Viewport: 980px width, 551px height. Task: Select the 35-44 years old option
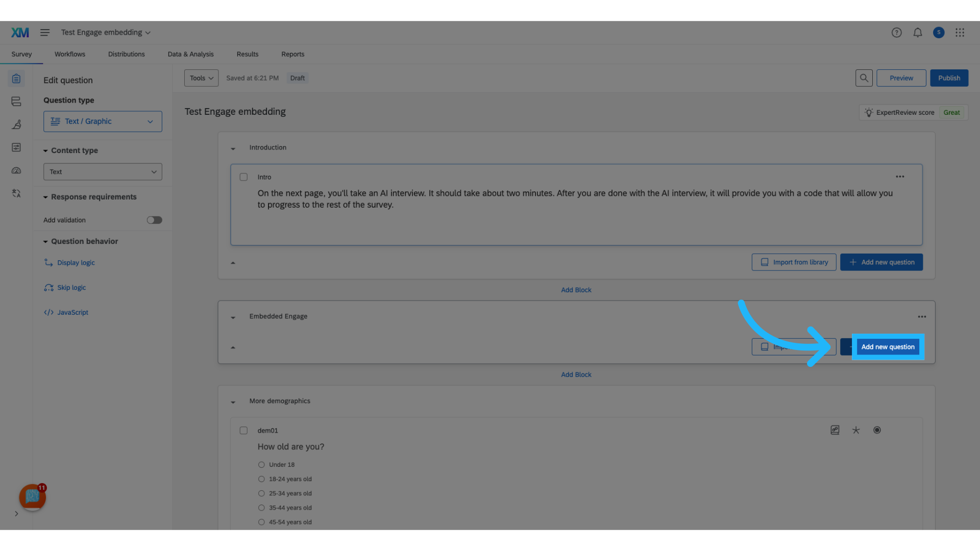tap(261, 508)
